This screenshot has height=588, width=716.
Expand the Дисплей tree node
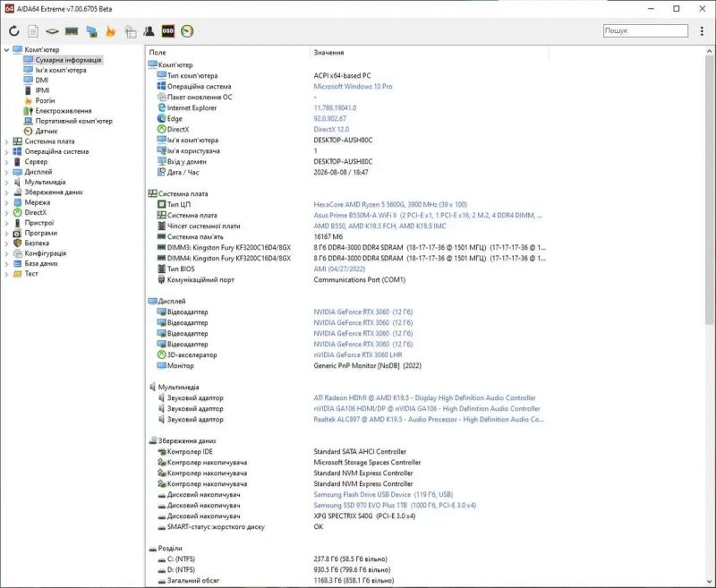[x=6, y=172]
